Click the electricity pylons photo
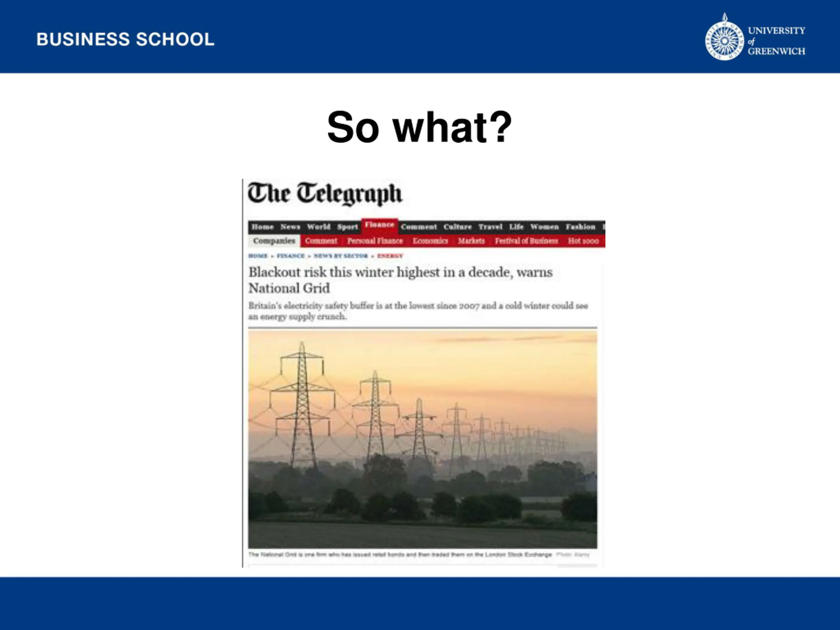 point(423,439)
